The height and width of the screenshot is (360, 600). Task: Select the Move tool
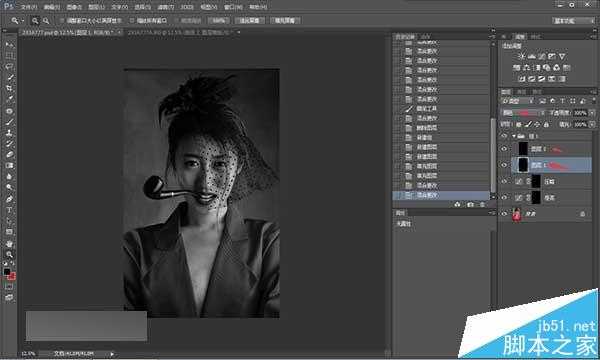point(9,45)
